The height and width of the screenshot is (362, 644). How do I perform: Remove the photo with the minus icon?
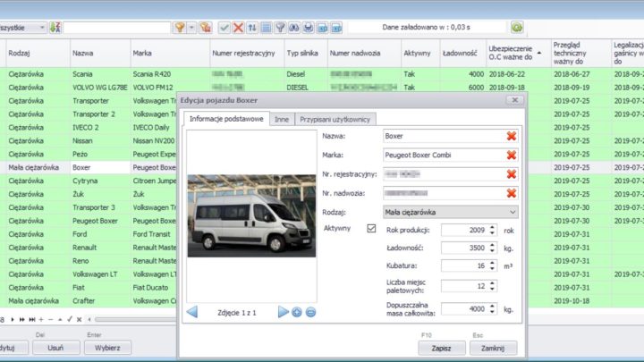309,312
